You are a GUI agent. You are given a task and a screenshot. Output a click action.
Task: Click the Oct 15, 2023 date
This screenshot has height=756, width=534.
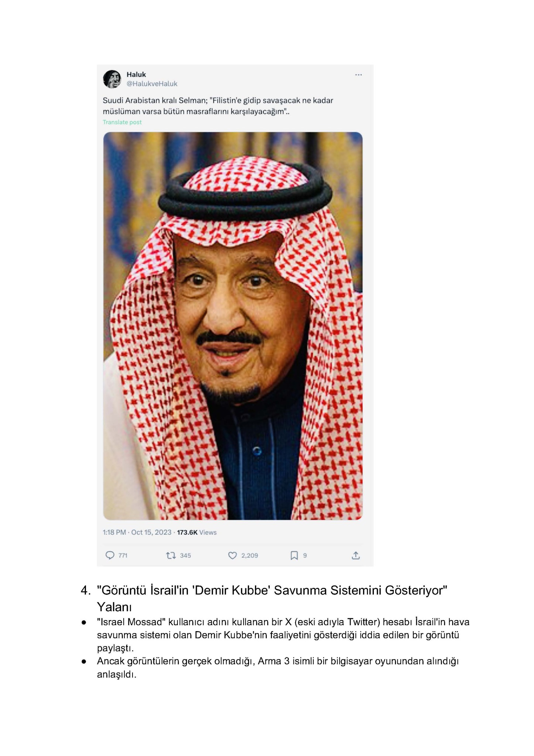pyautogui.click(x=151, y=532)
